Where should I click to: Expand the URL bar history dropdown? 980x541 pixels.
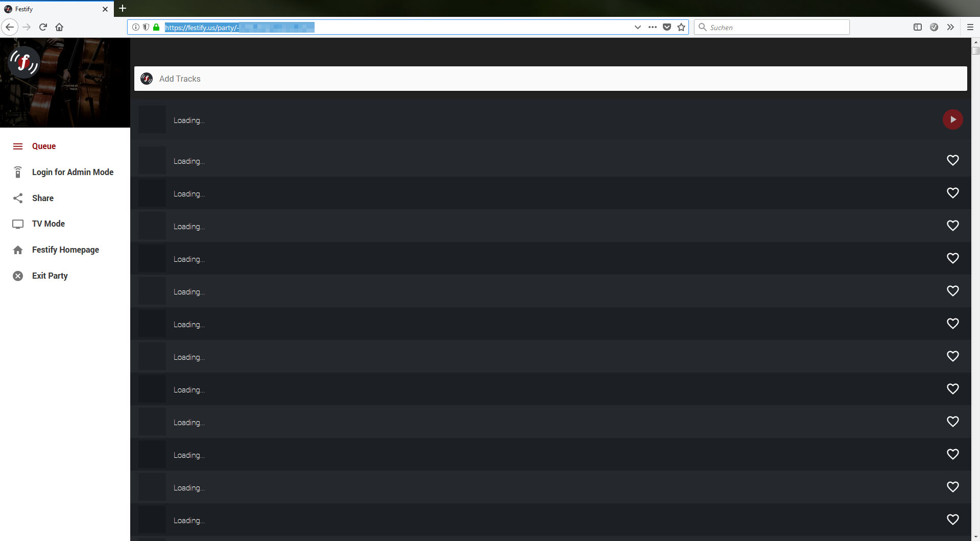pyautogui.click(x=637, y=27)
